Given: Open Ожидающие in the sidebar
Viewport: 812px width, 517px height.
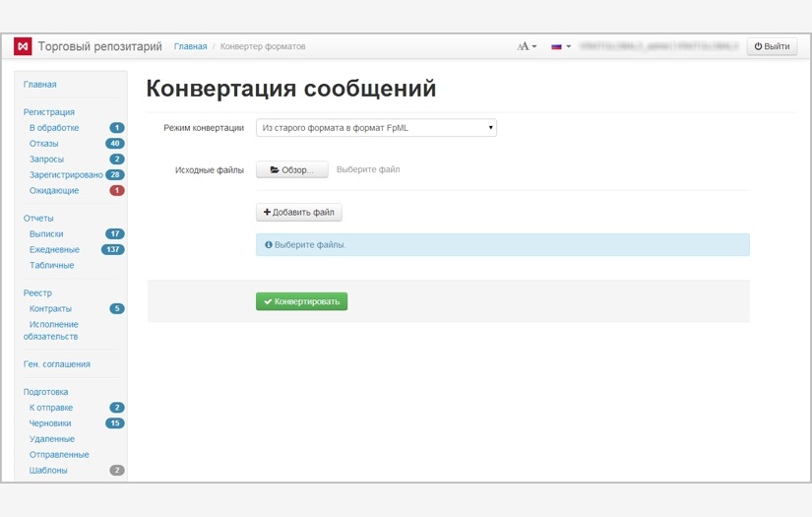Looking at the screenshot, I should click(54, 190).
